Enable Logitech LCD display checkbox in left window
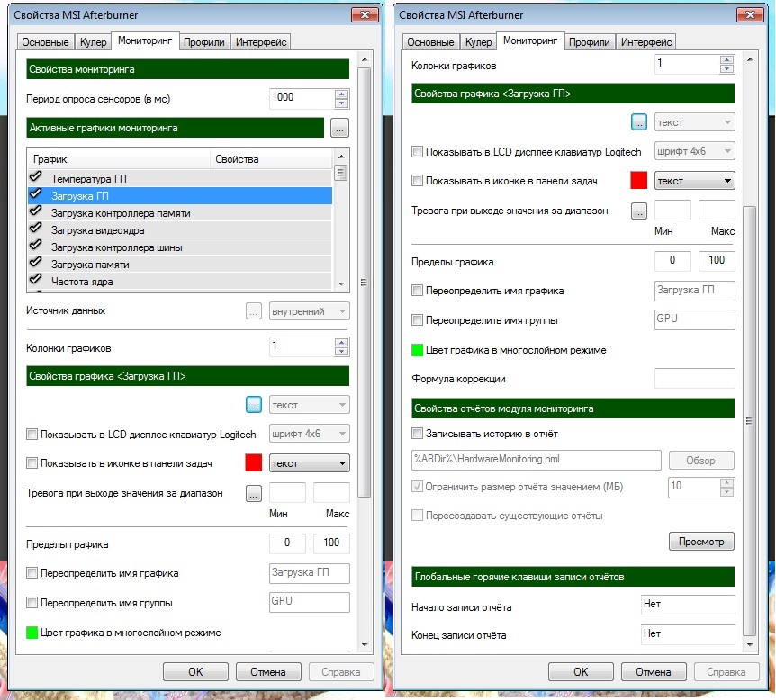The image size is (776, 700). [32, 435]
